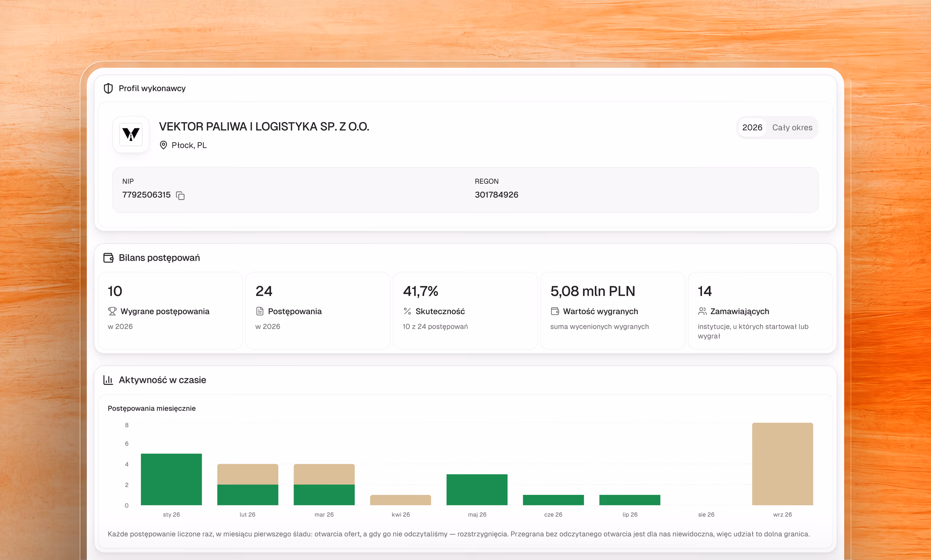This screenshot has width=931, height=560.
Task: Click the location pin icon near Płock
Action: point(163,145)
